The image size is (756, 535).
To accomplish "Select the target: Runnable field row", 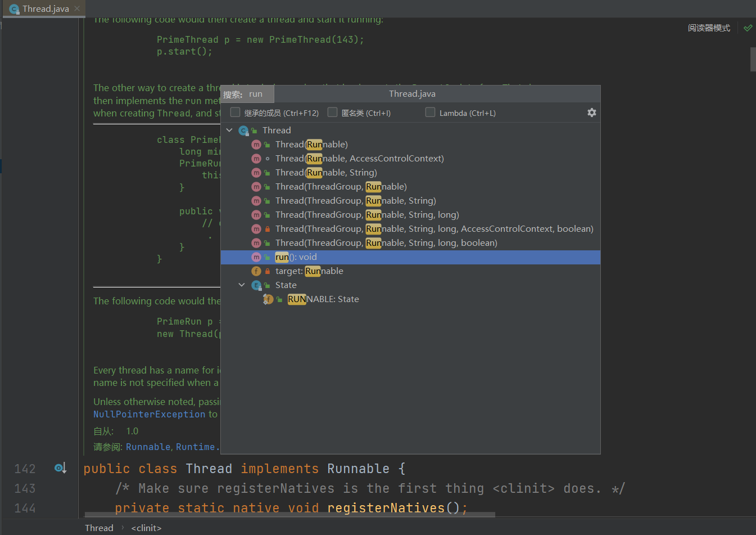I will coord(410,271).
